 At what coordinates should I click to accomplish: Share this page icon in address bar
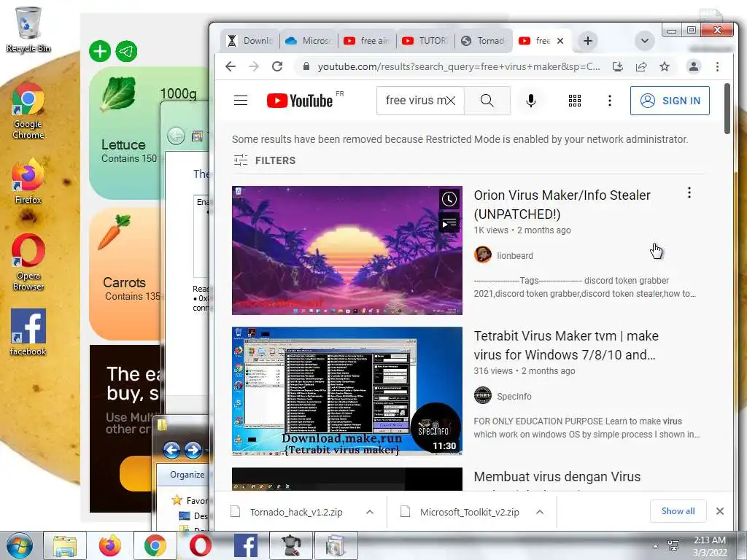(x=641, y=66)
